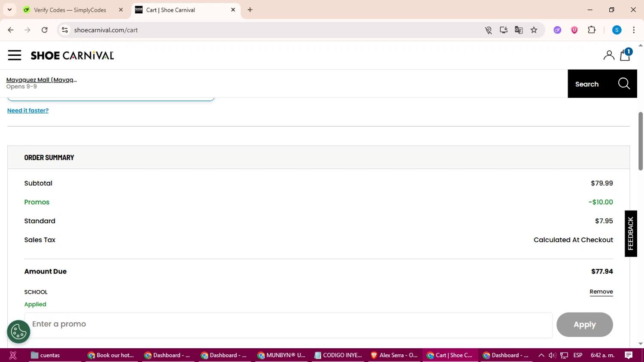Switch to MUNBYN taskbar window
Screen dimensions: 644x362
pos(281,355)
